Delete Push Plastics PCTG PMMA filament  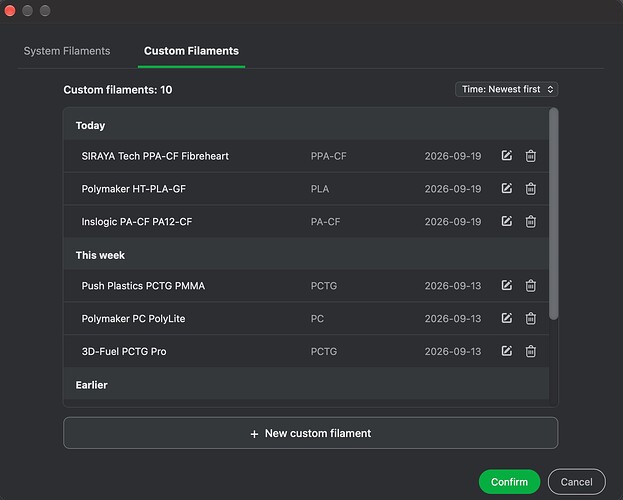530,286
